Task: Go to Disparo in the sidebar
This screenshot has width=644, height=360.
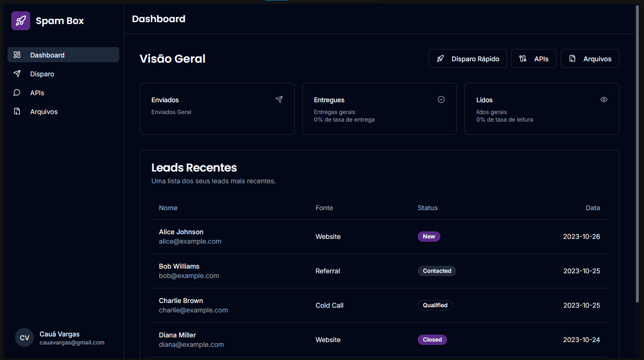Action: (63, 74)
